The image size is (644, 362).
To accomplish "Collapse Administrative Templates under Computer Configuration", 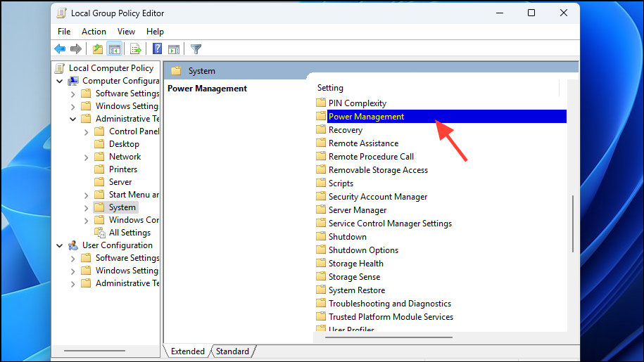I will (x=72, y=119).
